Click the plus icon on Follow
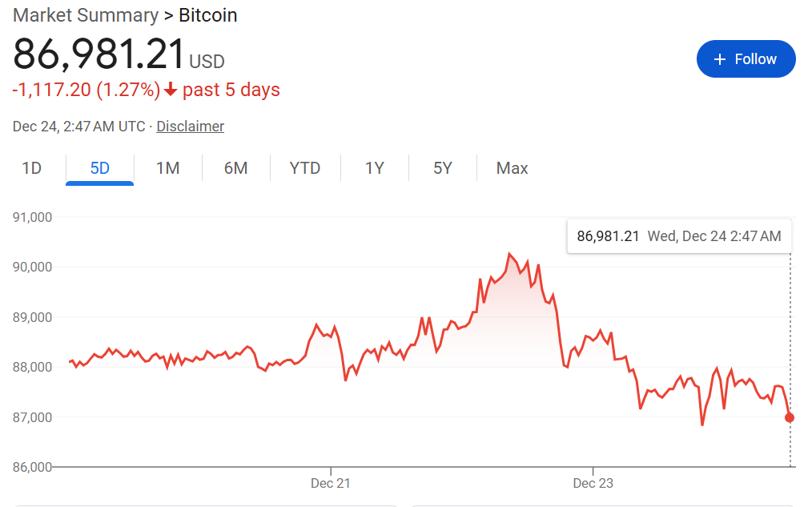Image resolution: width=812 pixels, height=507 pixels. point(719,59)
